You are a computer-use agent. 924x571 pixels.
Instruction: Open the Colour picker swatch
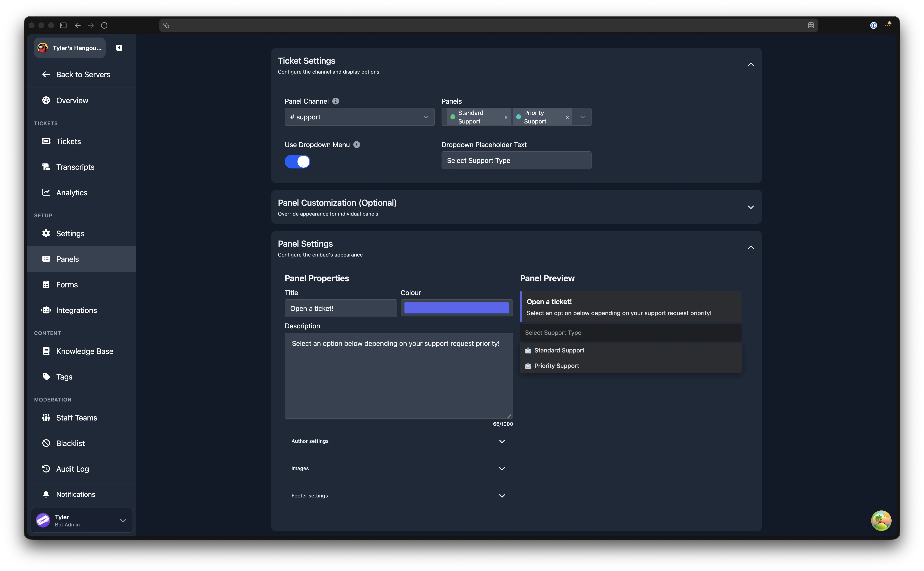tap(457, 308)
